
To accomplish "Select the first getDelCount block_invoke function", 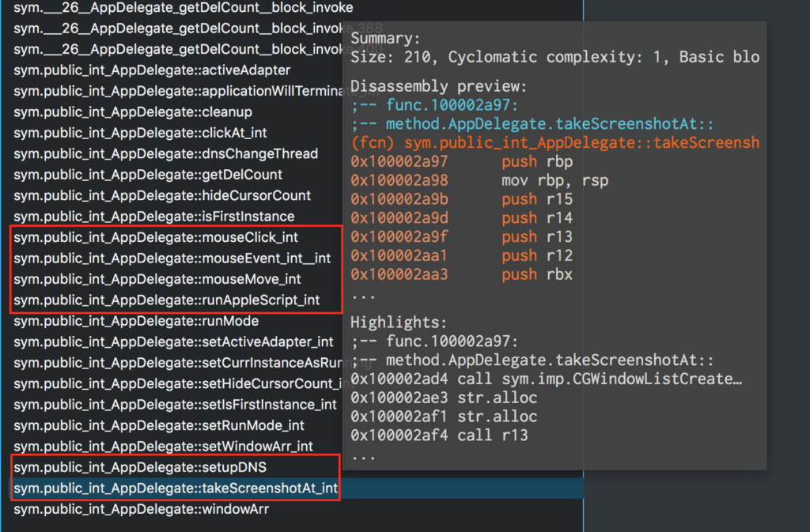I will [183, 8].
